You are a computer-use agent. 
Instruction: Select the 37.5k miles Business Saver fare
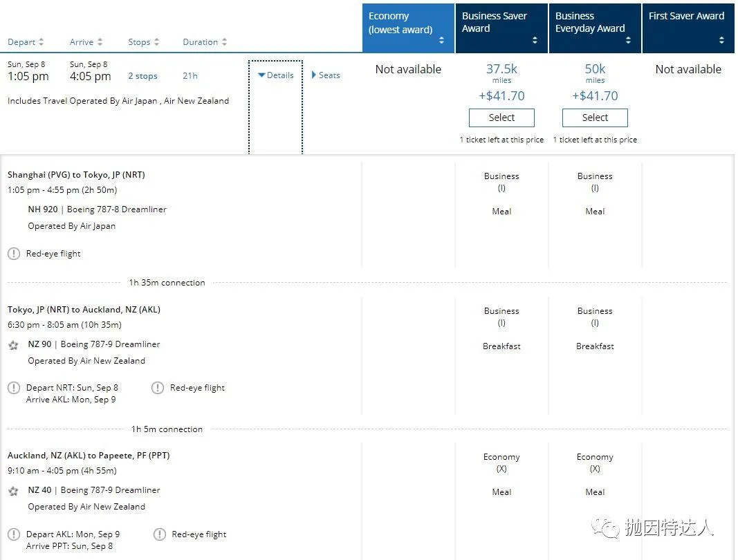point(501,118)
